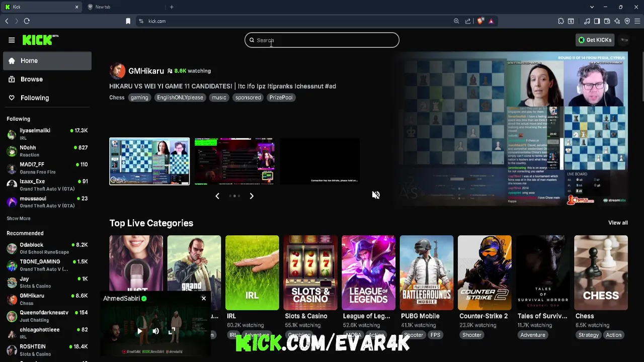Image resolution: width=644 pixels, height=362 pixels.
Task: Open Brave Shields lion icon
Action: click(x=480, y=21)
